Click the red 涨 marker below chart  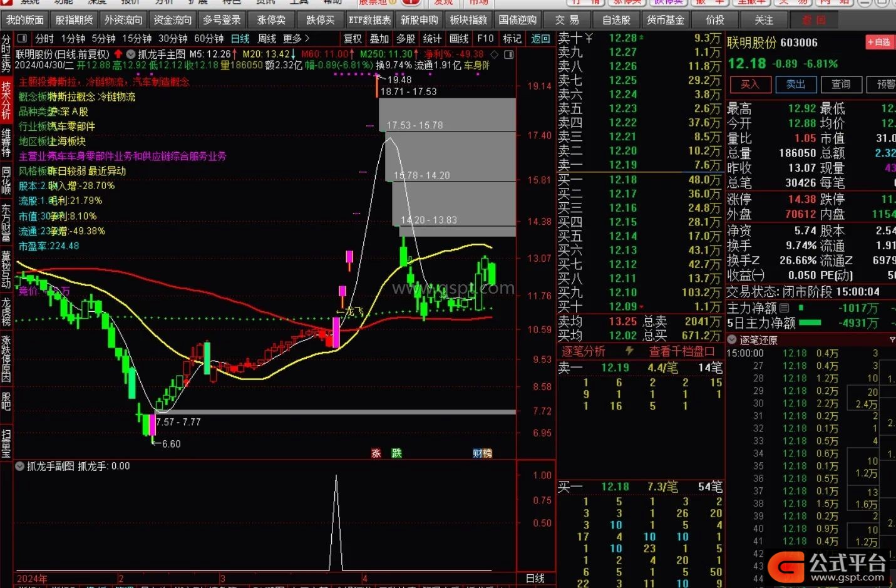[x=376, y=453]
